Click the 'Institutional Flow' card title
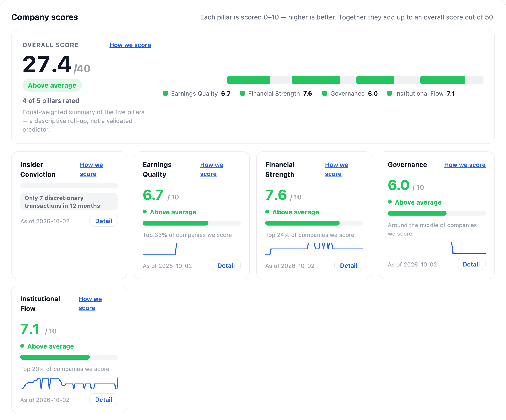 coord(40,304)
